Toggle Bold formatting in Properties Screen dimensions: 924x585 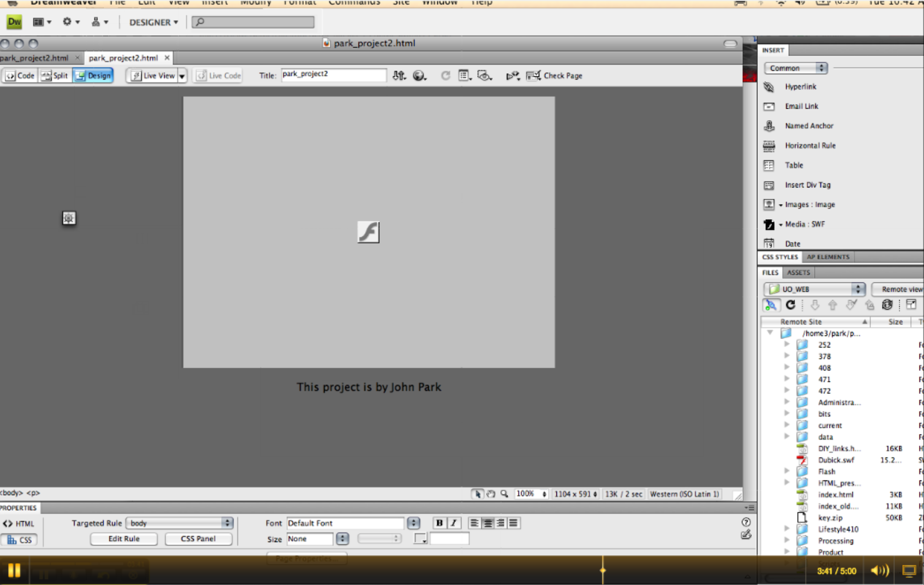coord(439,523)
